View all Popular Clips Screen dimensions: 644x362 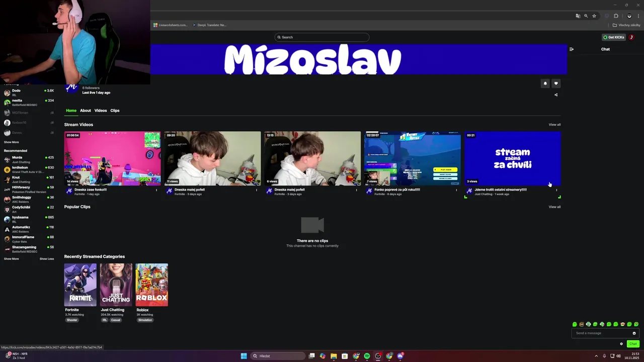554,207
